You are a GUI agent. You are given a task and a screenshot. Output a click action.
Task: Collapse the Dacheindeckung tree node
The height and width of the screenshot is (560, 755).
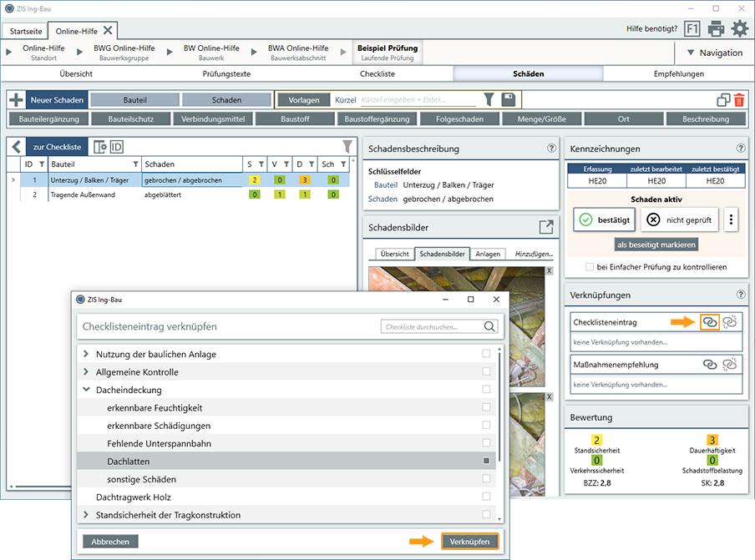click(x=86, y=390)
